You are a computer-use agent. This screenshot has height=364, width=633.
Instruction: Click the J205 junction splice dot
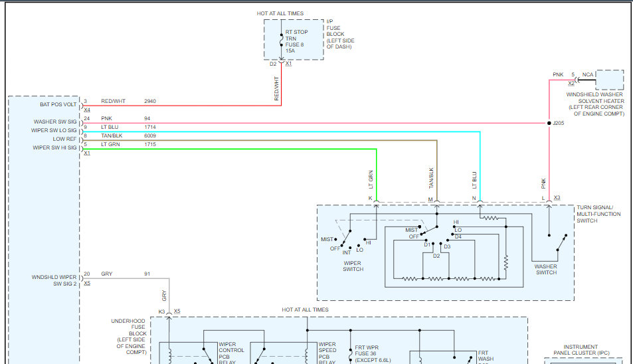click(x=549, y=123)
